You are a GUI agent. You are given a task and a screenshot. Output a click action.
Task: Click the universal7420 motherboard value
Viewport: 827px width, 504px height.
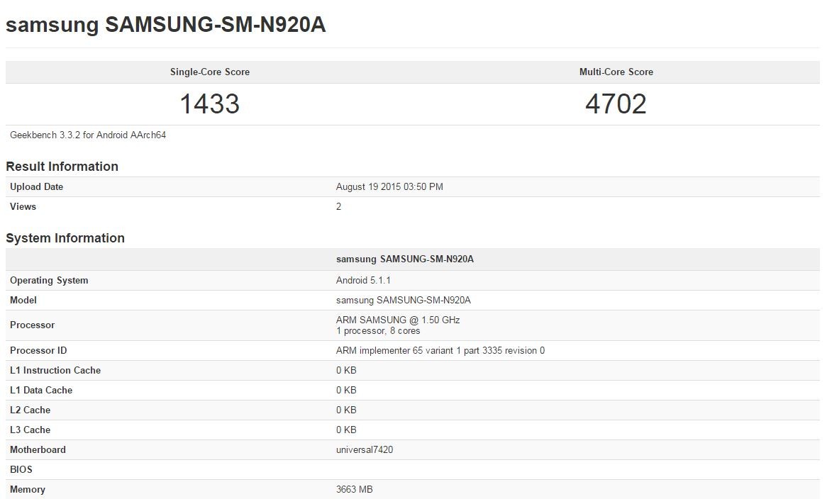pos(365,449)
